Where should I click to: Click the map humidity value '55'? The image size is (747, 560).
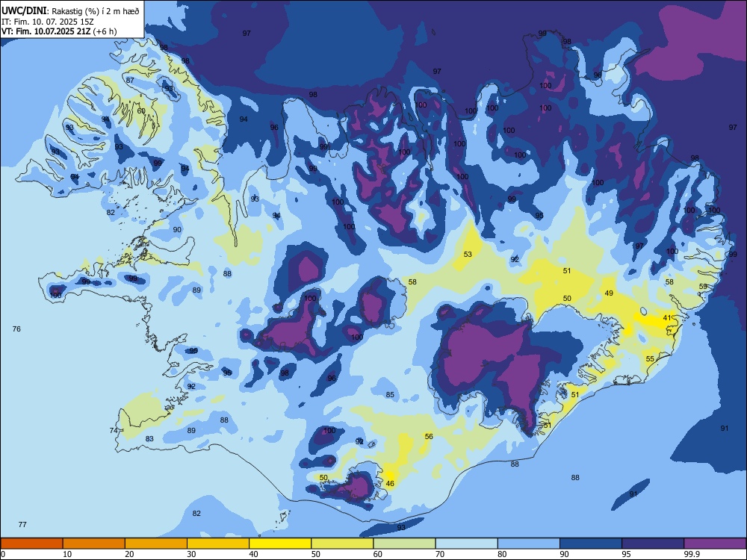coord(650,358)
